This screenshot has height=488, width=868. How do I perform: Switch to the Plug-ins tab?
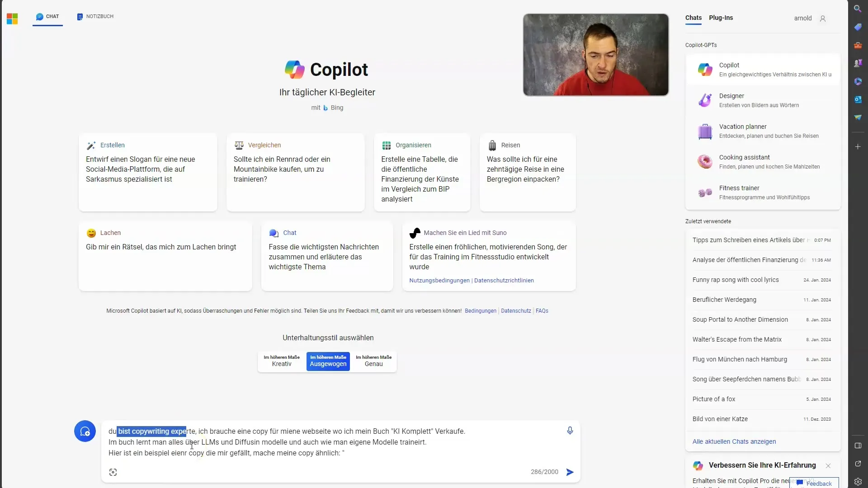pos(722,18)
